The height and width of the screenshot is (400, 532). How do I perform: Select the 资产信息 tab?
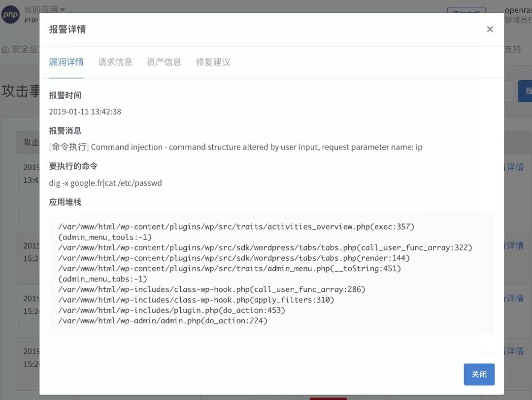coord(164,62)
